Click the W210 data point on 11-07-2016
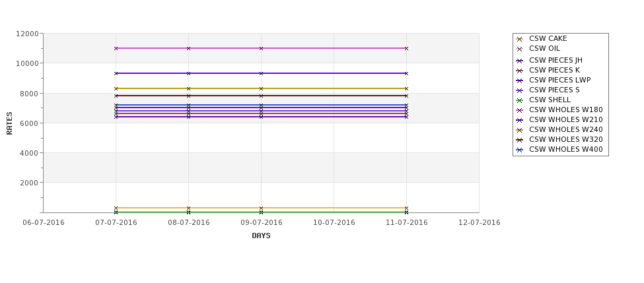The height and width of the screenshot is (283, 644). click(406, 73)
